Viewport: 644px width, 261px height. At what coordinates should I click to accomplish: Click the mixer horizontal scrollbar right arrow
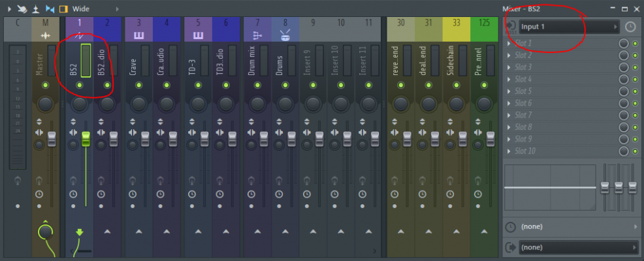pos(374,251)
